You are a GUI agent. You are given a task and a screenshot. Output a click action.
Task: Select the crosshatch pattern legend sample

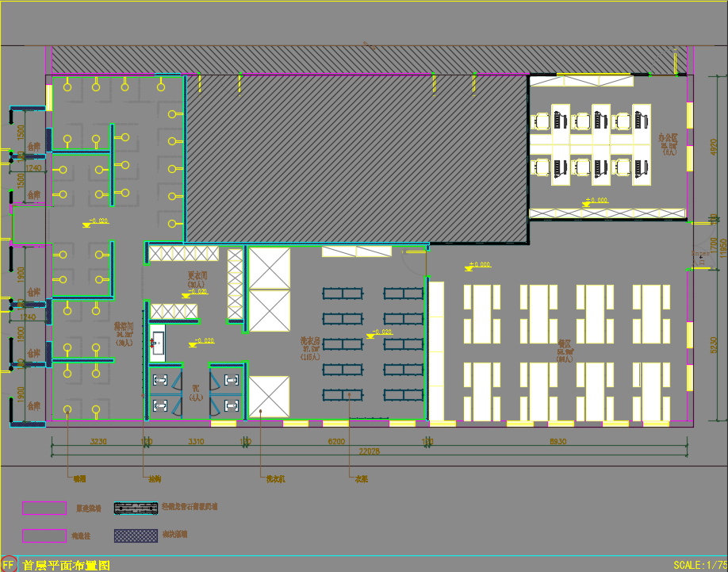coord(136,536)
